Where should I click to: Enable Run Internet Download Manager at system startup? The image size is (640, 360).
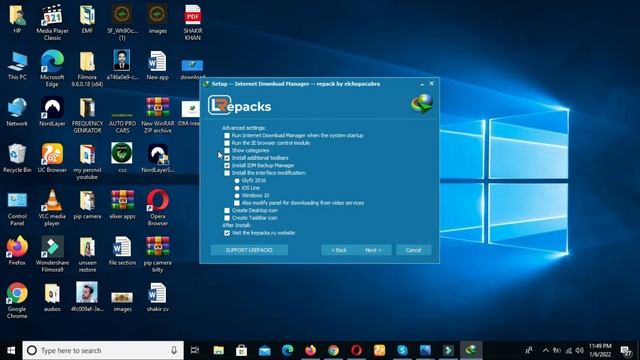227,136
